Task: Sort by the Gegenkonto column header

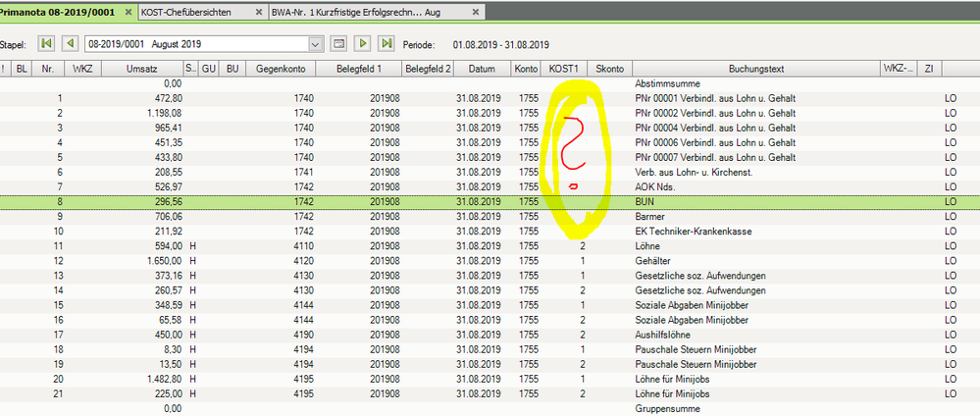Action: pyautogui.click(x=279, y=69)
